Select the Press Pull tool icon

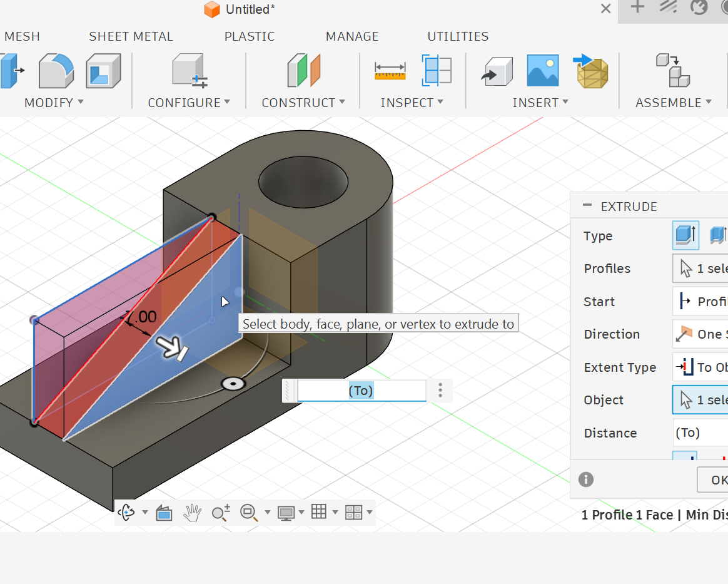pos(12,71)
